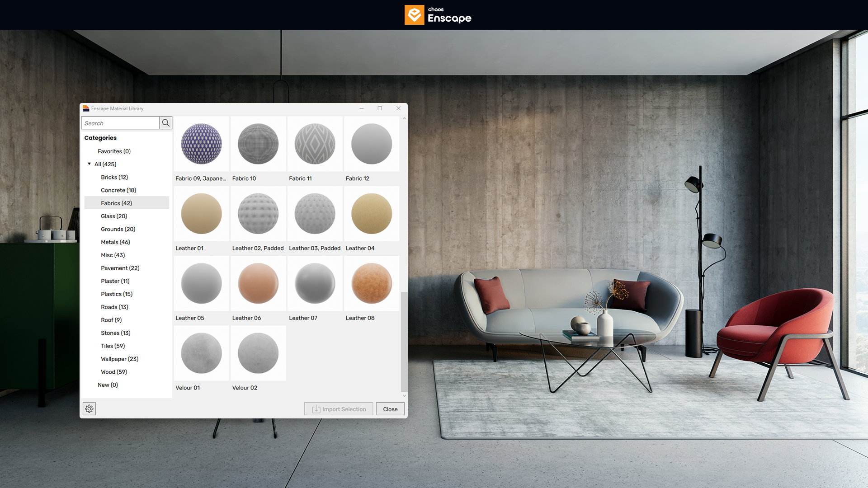Select the Leather 02 Padded material

point(258,214)
